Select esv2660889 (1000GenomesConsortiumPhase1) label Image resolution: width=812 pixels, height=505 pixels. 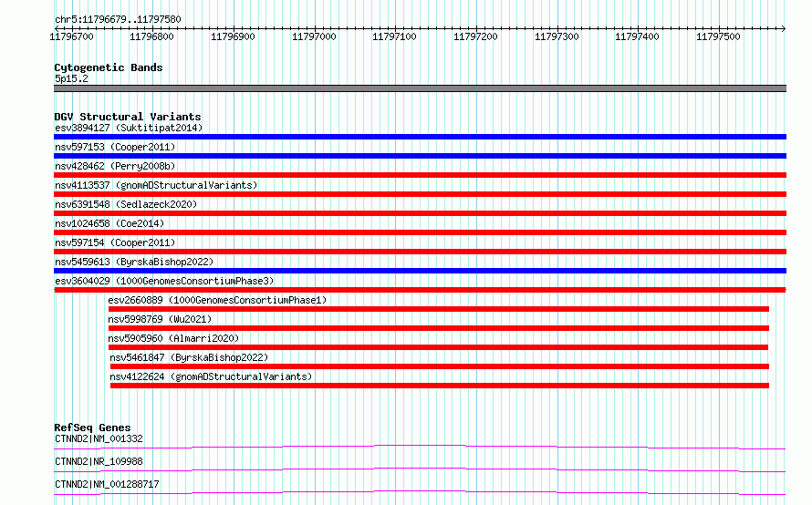pyautogui.click(x=217, y=300)
